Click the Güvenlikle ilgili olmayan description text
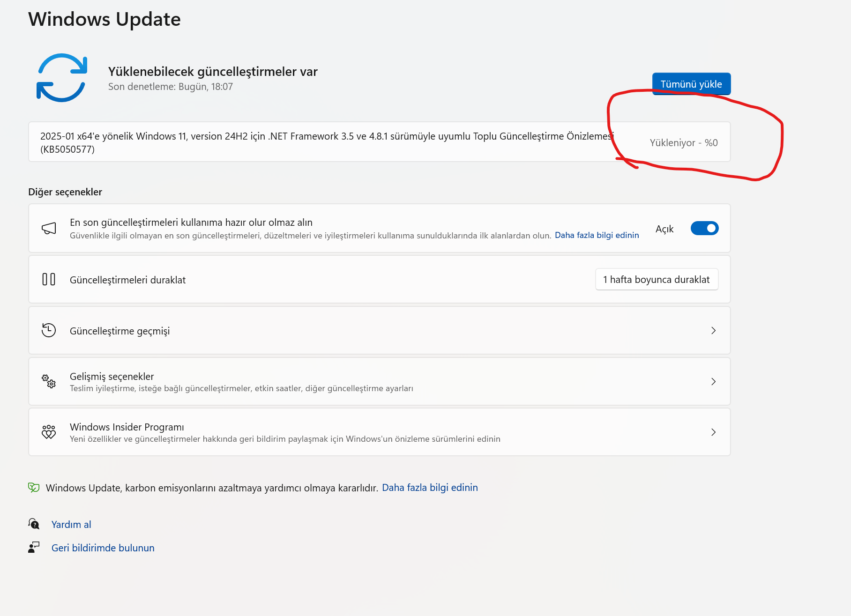Screen dimensions: 851x616 pyautogui.click(x=310, y=236)
